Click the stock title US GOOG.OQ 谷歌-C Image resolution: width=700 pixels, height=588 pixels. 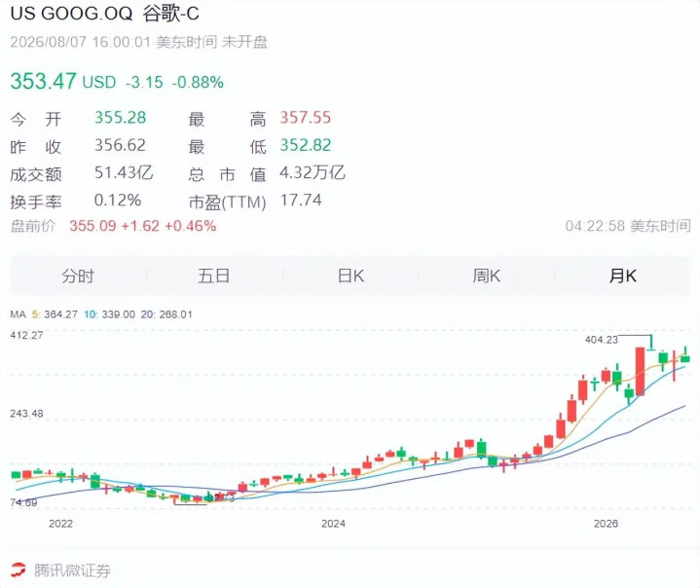click(104, 14)
